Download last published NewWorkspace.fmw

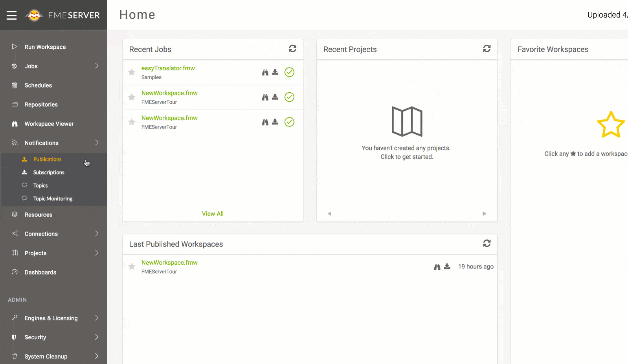(447, 267)
